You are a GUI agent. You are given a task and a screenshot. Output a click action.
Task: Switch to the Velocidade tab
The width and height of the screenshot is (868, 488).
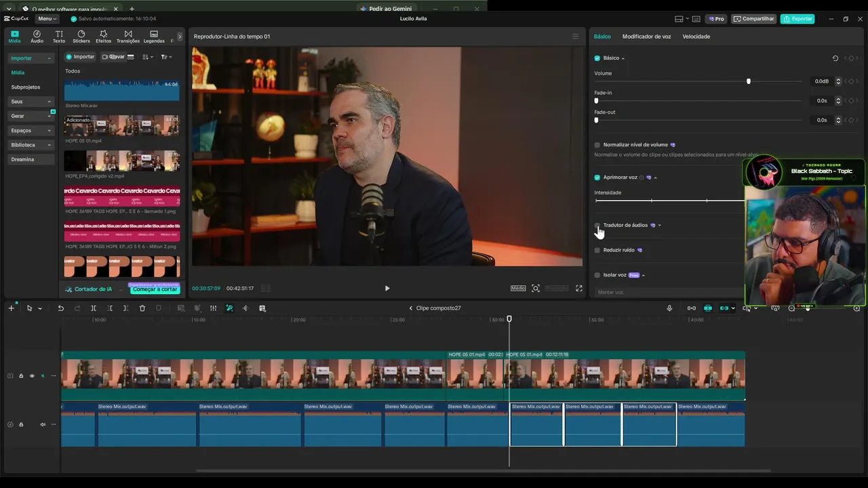tap(696, 37)
